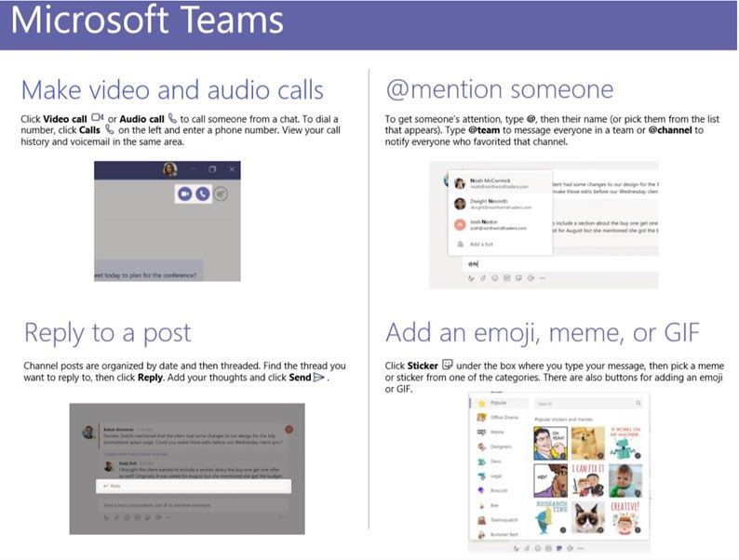This screenshot has height=560, width=739.
Task: Open emoji picker under the @mention compose box
Action: [x=495, y=278]
